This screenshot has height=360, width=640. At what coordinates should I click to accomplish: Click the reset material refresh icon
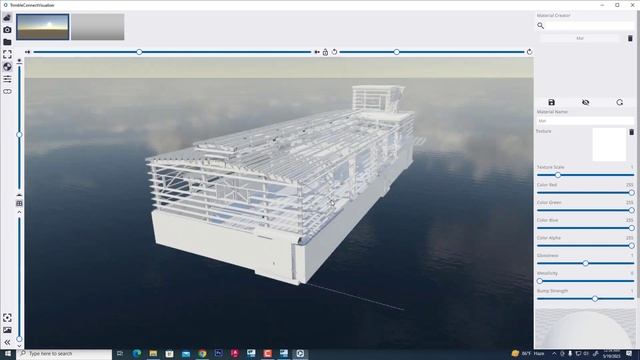coord(620,102)
